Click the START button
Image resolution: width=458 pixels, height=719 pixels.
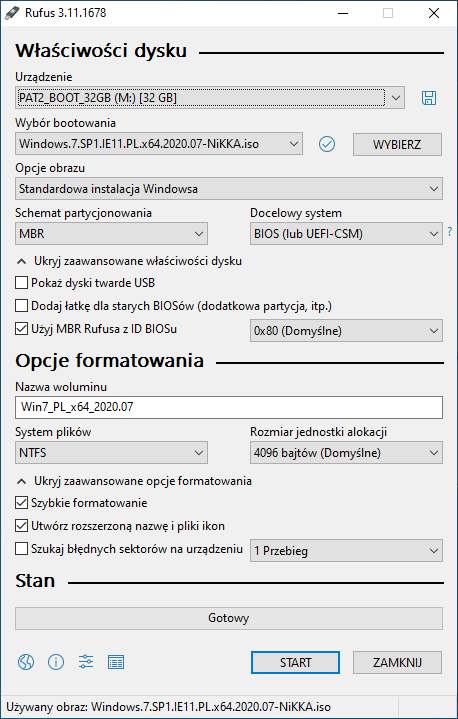pyautogui.click(x=295, y=663)
